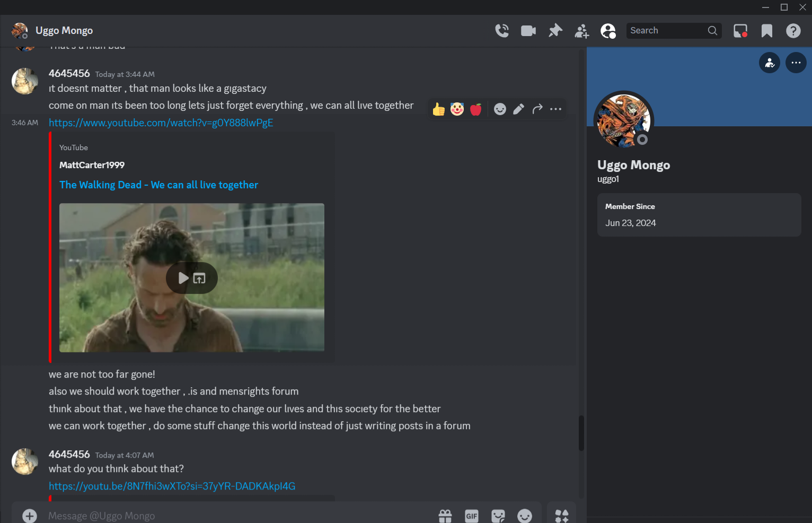Open more options in the profile panel
Image resolution: width=812 pixels, height=523 pixels.
pyautogui.click(x=796, y=63)
